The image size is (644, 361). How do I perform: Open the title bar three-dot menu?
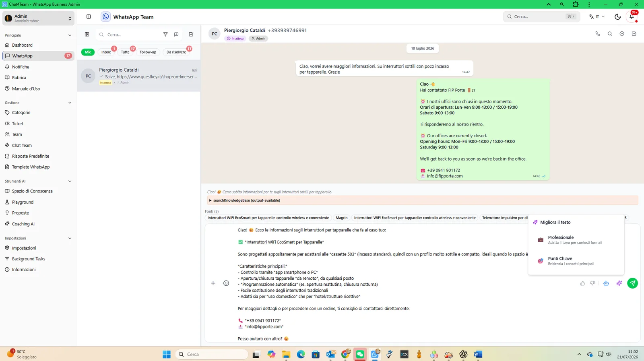[589, 4]
